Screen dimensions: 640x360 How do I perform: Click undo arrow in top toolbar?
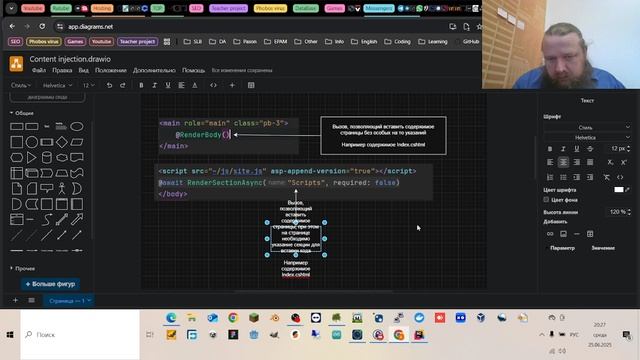109,85
